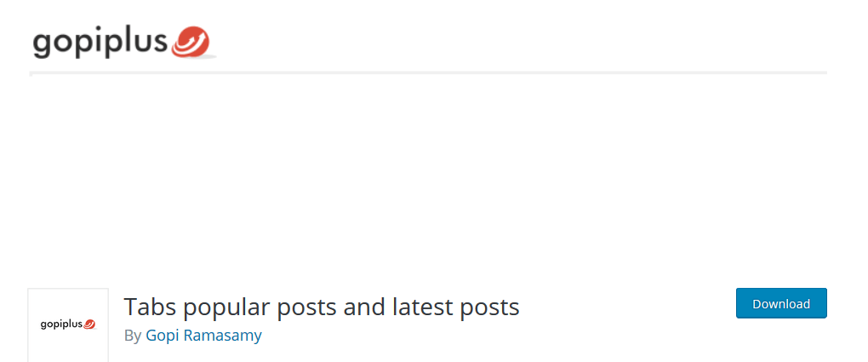Click the word "Tabs" in the title
The height and width of the screenshot is (362, 868).
[x=148, y=307]
